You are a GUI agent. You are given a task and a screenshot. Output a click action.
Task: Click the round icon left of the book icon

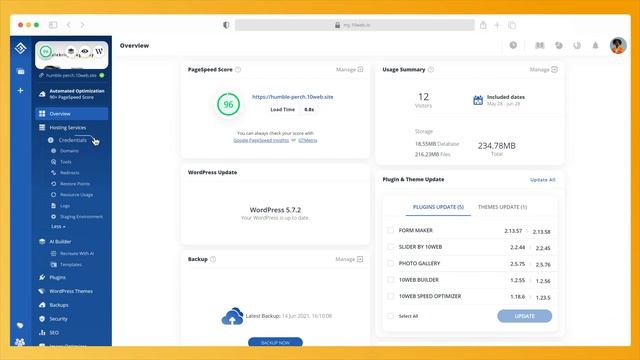pos(513,45)
